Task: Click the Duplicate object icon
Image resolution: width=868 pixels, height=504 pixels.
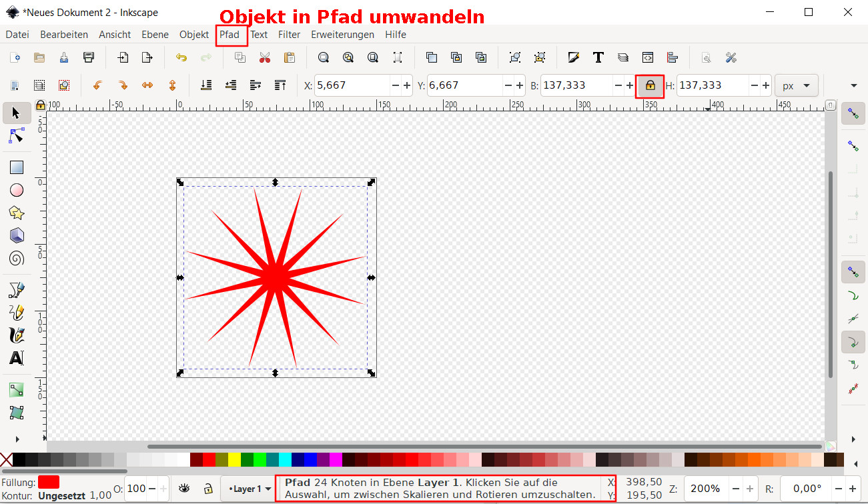Action: tap(432, 57)
